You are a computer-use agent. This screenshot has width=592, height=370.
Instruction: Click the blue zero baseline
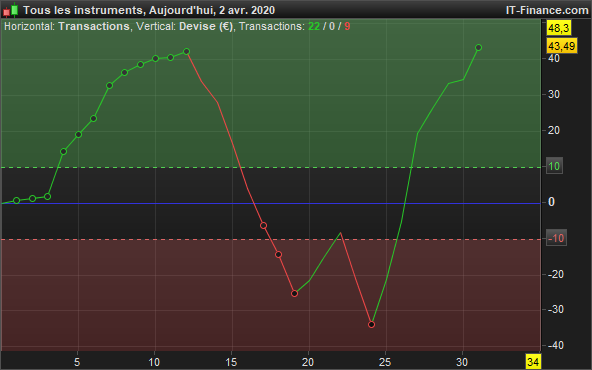(270, 203)
